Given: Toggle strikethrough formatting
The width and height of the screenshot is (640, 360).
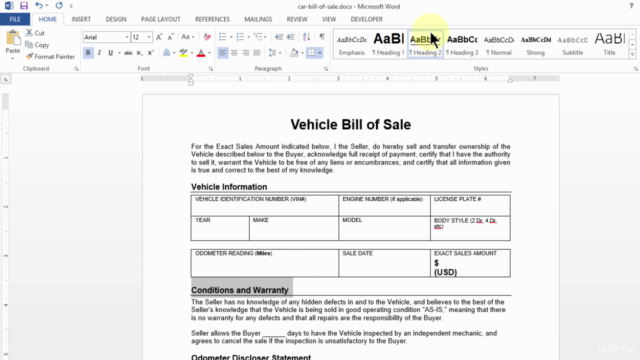Looking at the screenshot, I should (x=128, y=53).
